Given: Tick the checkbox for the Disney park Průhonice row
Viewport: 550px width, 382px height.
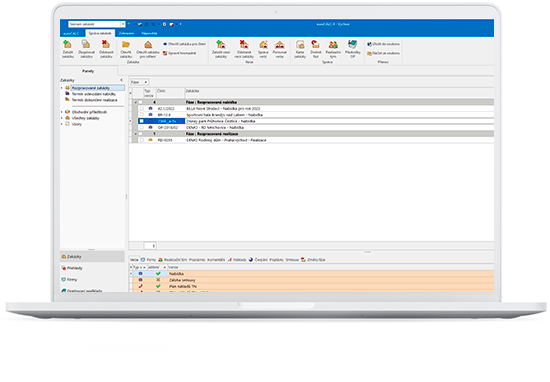Looking at the screenshot, I should click(141, 121).
